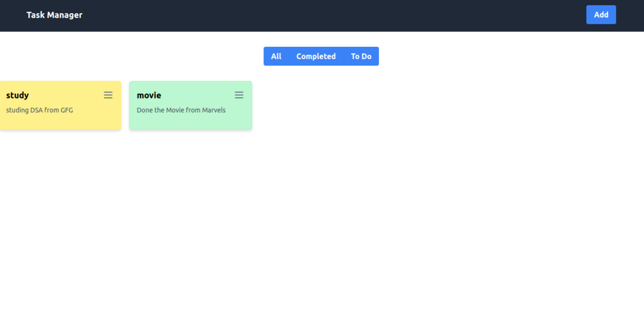Click the 'Done the Movie from Marvels' description
The height and width of the screenshot is (319, 644).
coord(181,110)
